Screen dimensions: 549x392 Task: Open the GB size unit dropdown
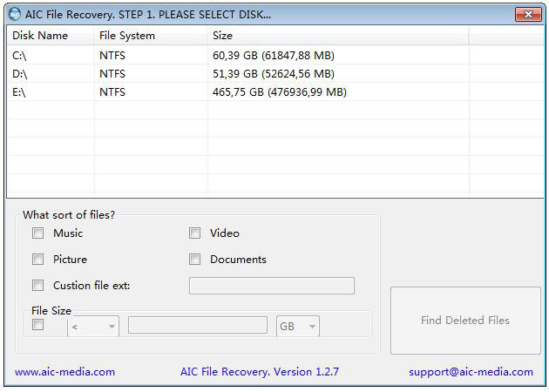tap(298, 327)
